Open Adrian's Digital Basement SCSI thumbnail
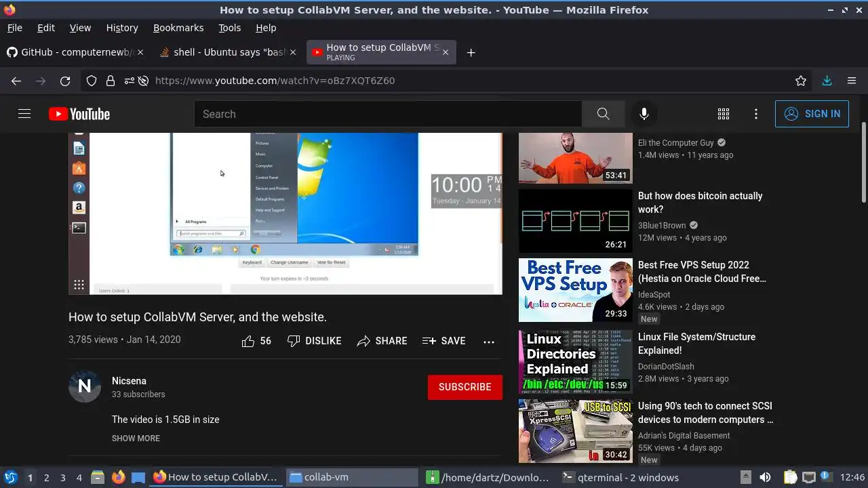Screen dimensions: 868x488 click(576, 431)
